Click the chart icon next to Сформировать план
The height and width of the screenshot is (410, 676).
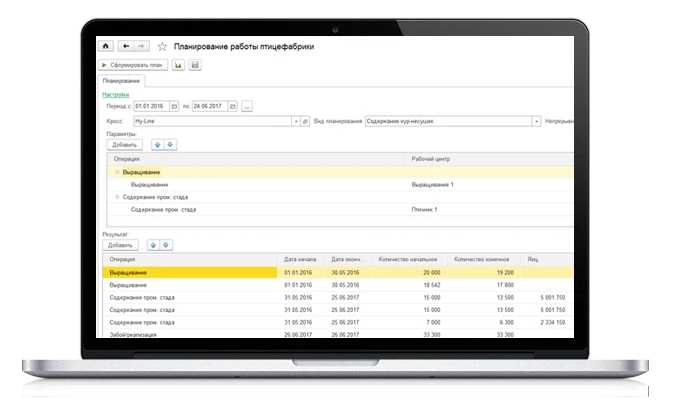point(178,65)
